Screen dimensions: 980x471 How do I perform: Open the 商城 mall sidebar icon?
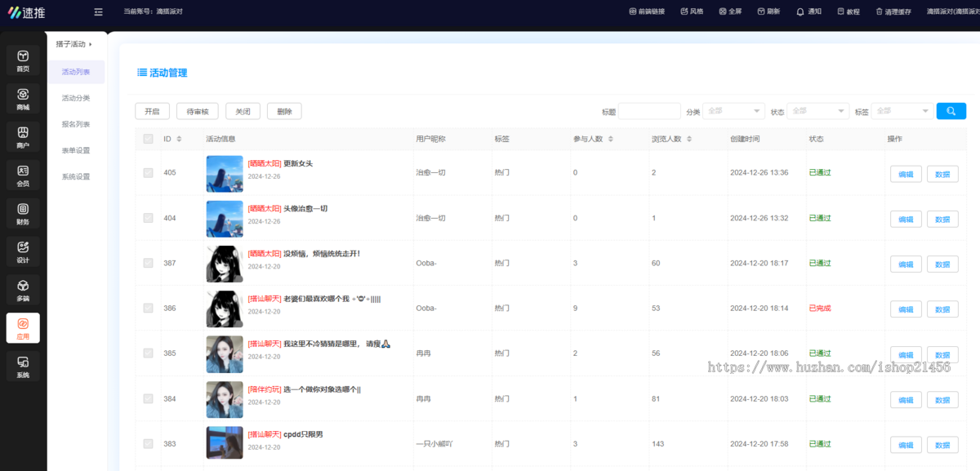click(x=23, y=99)
